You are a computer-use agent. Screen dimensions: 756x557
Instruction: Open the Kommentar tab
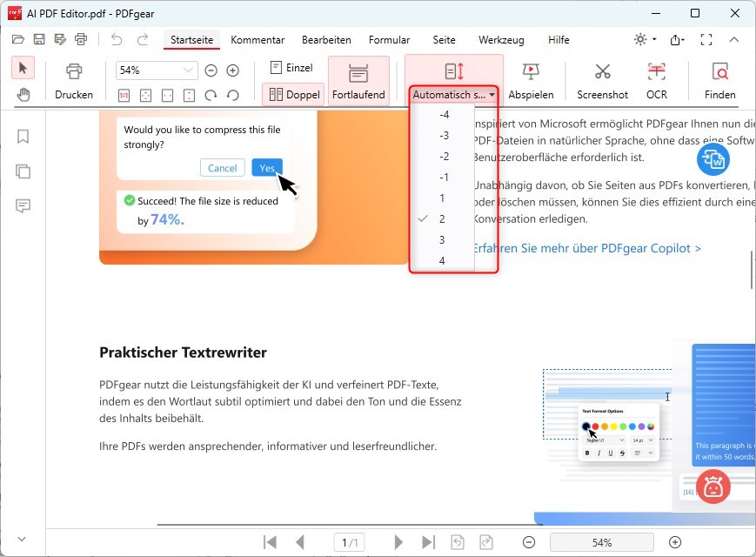258,40
